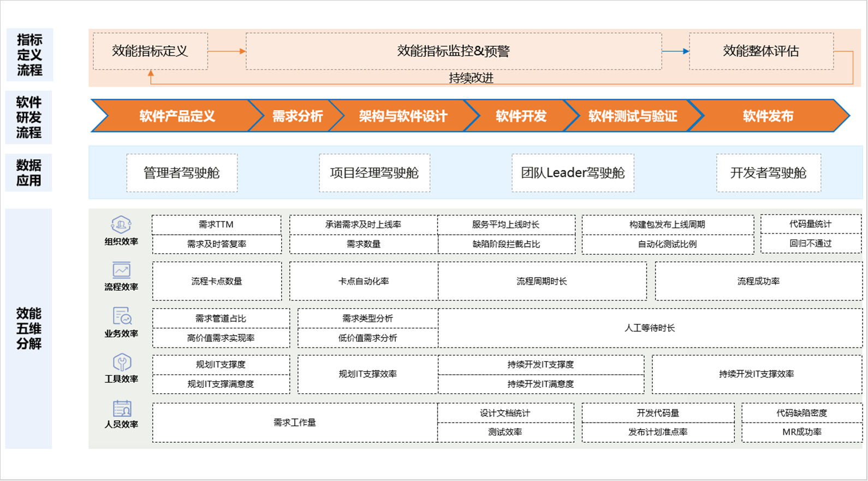Click the 人员效率 icon

coord(122,408)
